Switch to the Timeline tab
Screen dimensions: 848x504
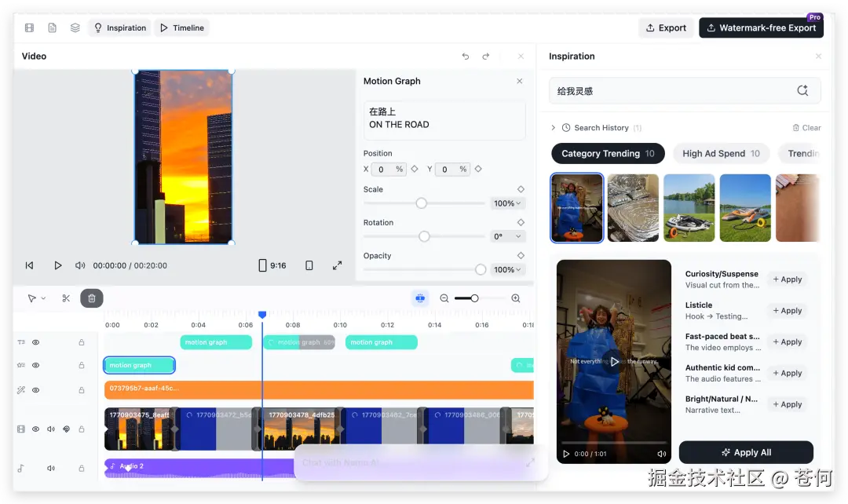point(181,27)
